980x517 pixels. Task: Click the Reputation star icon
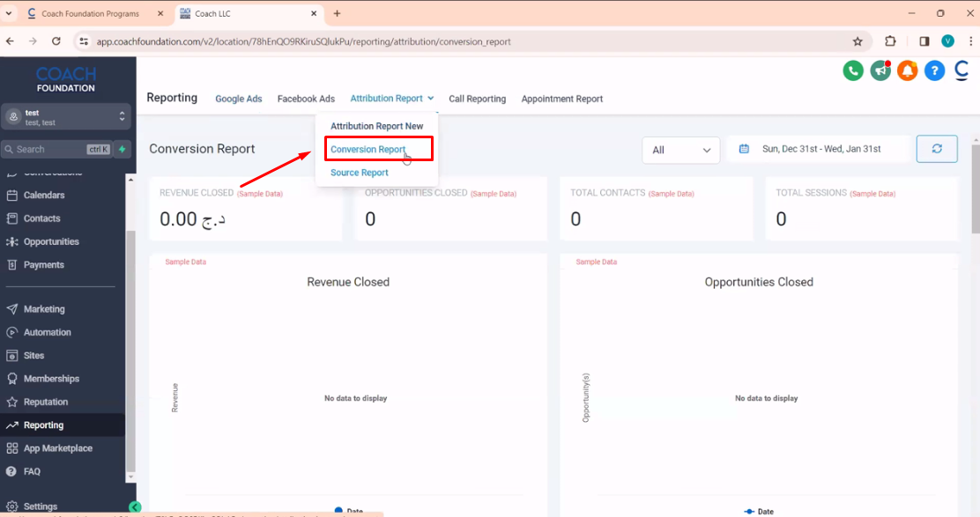pyautogui.click(x=11, y=402)
